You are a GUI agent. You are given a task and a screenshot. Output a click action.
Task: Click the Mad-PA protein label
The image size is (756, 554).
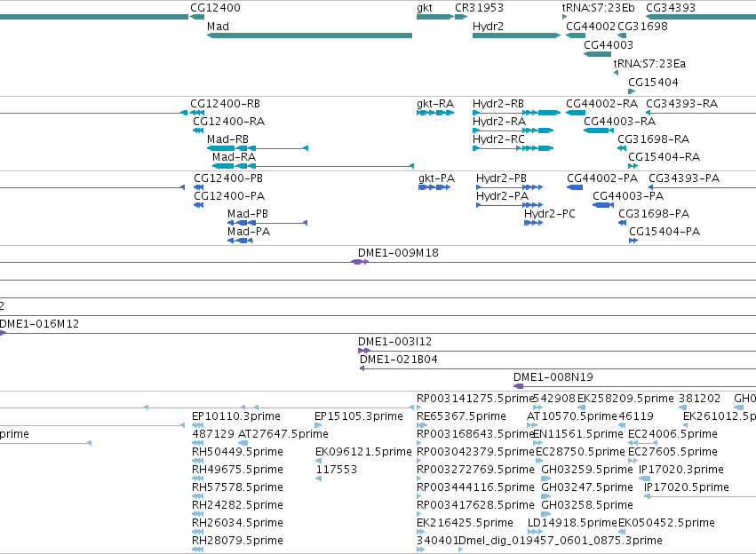[249, 232]
